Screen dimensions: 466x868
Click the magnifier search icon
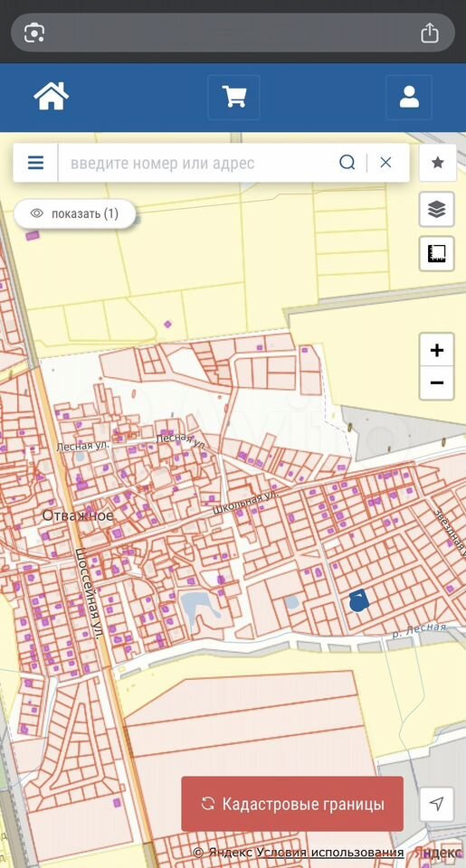click(x=347, y=163)
